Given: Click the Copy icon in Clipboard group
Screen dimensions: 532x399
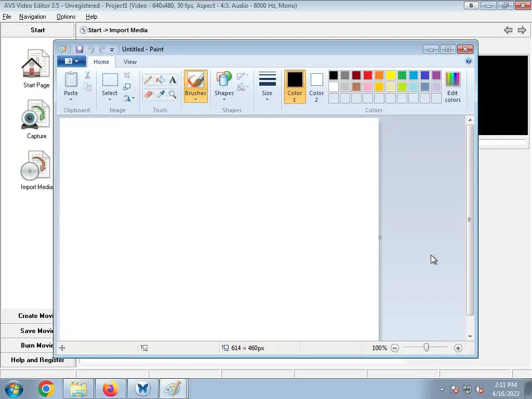Looking at the screenshot, I should point(87,87).
